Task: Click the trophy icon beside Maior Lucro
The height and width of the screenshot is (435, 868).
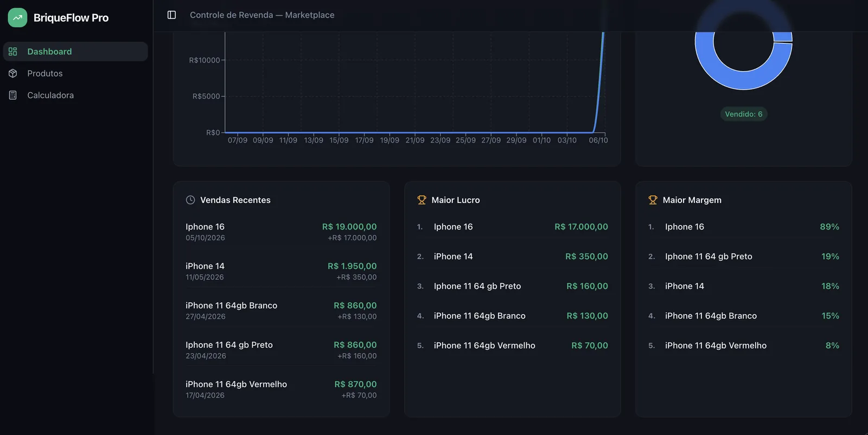Action: click(x=422, y=200)
